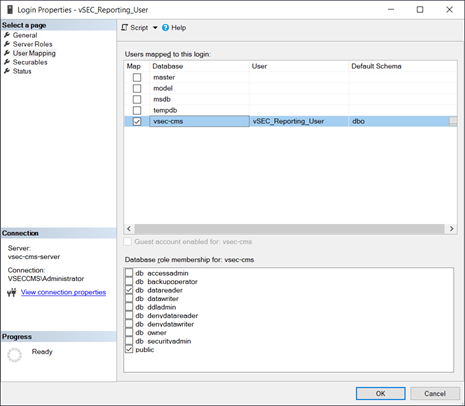Open the Status page
Viewport: 465px width, 406px height.
coord(22,71)
